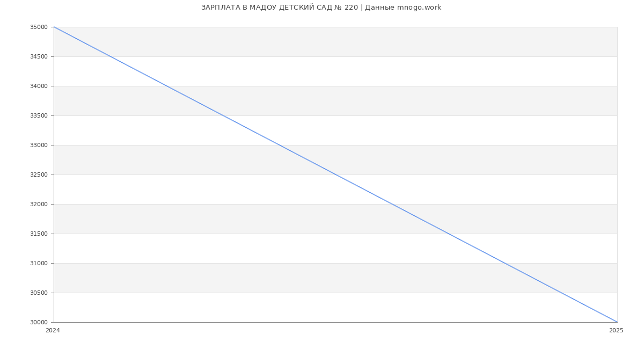Click the 32000 y-axis label
Image resolution: width=644 pixels, height=349 pixels.
[x=39, y=204]
